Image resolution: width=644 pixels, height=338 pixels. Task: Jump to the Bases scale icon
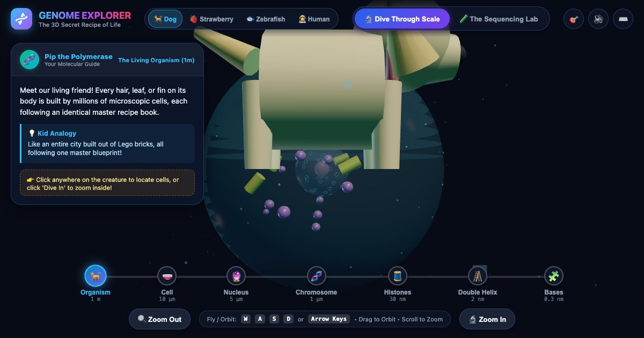[x=554, y=276]
